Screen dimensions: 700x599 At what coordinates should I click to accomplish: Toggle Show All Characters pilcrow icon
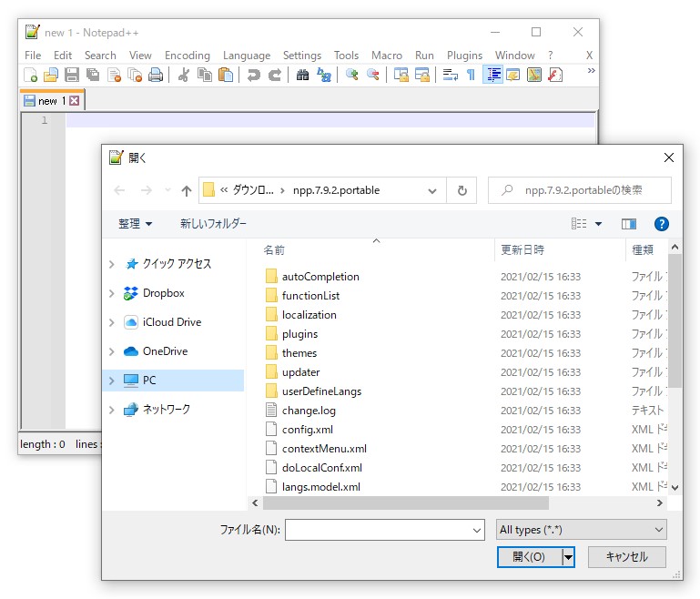pos(471,75)
